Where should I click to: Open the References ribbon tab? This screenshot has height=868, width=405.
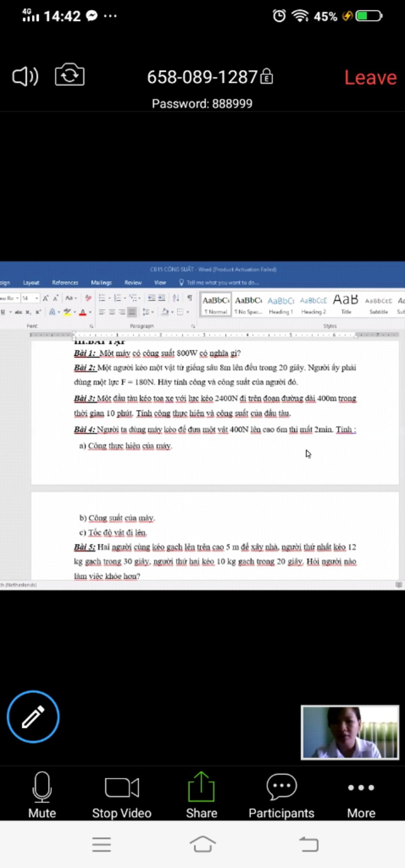click(65, 282)
